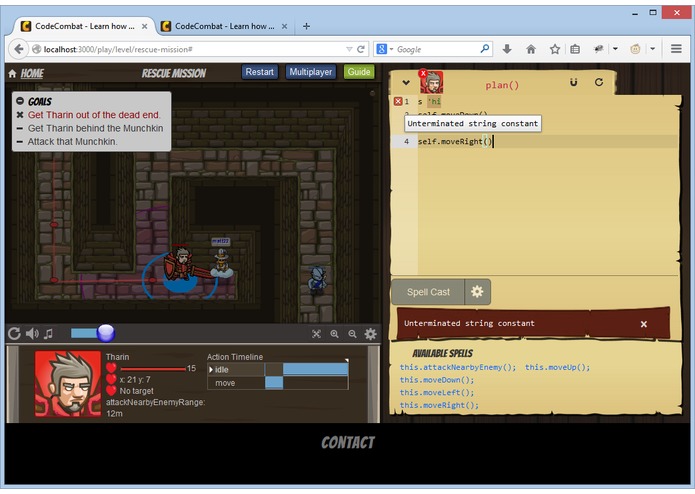Bookmark this page with star

[554, 49]
